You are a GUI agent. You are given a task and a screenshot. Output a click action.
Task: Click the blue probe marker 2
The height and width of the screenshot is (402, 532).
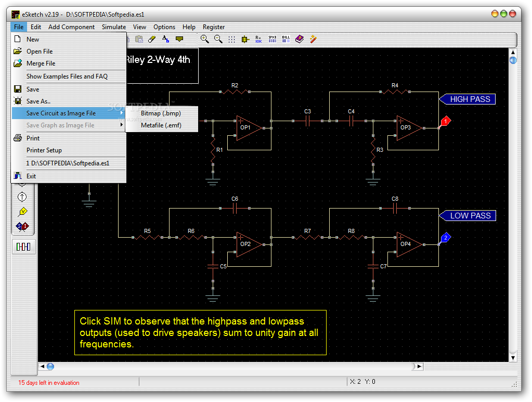click(446, 238)
